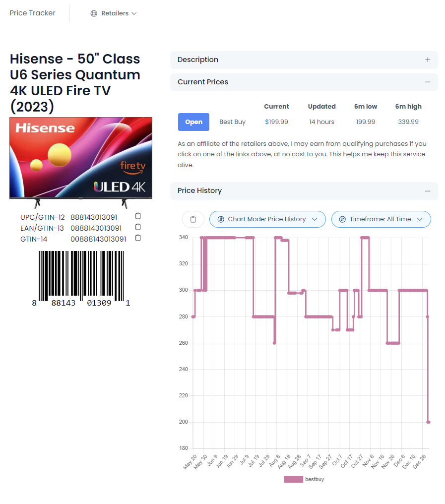Go to Price Tracker home

coord(33,13)
